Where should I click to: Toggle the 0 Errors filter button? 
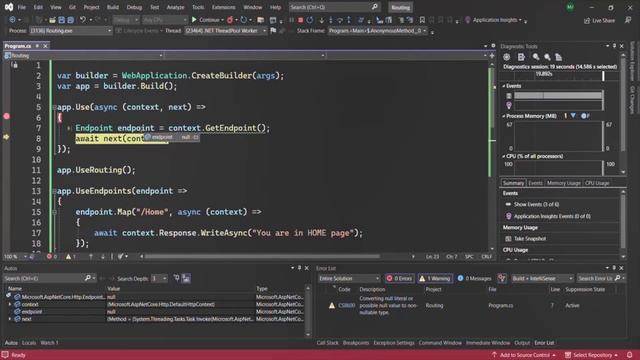pyautogui.click(x=399, y=278)
